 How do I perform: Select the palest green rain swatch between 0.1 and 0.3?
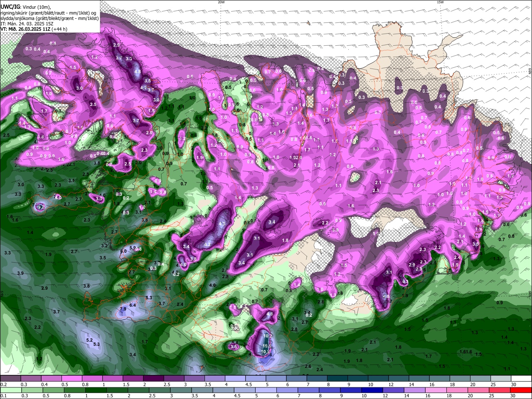[10, 390]
